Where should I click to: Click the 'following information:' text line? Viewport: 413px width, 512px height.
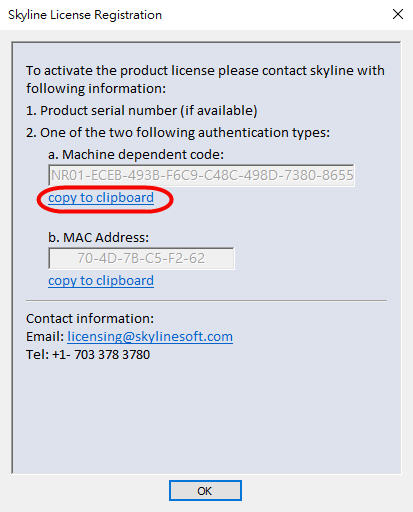click(96, 89)
